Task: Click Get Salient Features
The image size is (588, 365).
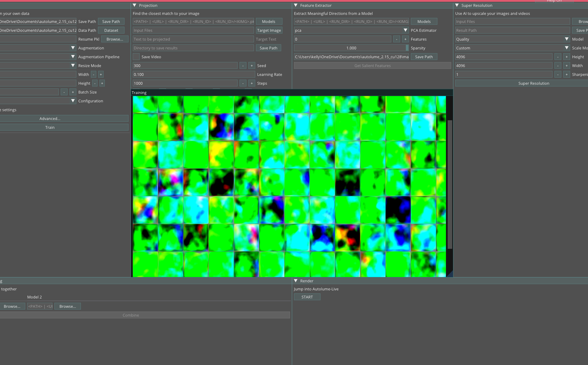Action: [x=372, y=65]
